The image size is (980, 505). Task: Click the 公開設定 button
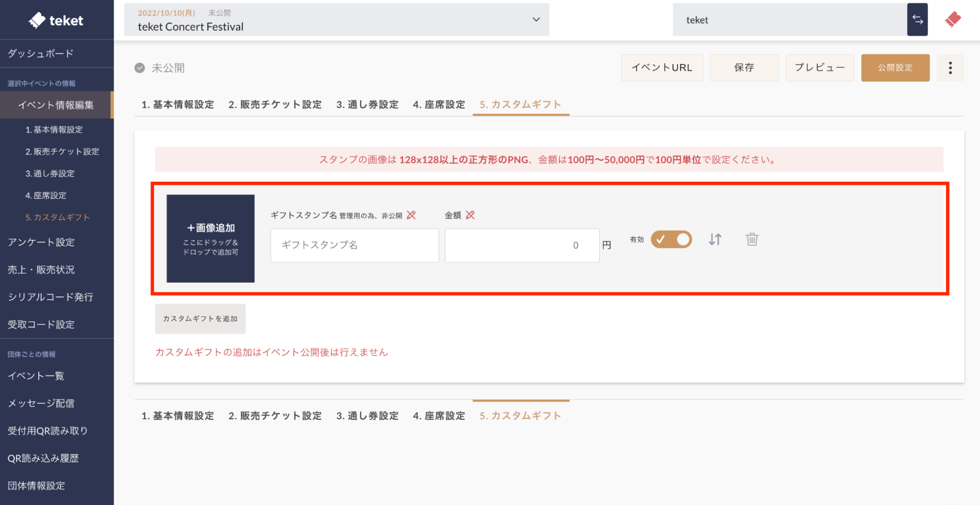895,68
